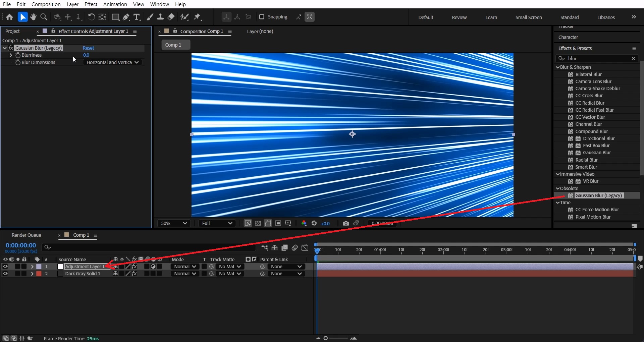This screenshot has width=644, height=342.
Task: Click the Blurriness value 0.0
Action: coord(86,55)
